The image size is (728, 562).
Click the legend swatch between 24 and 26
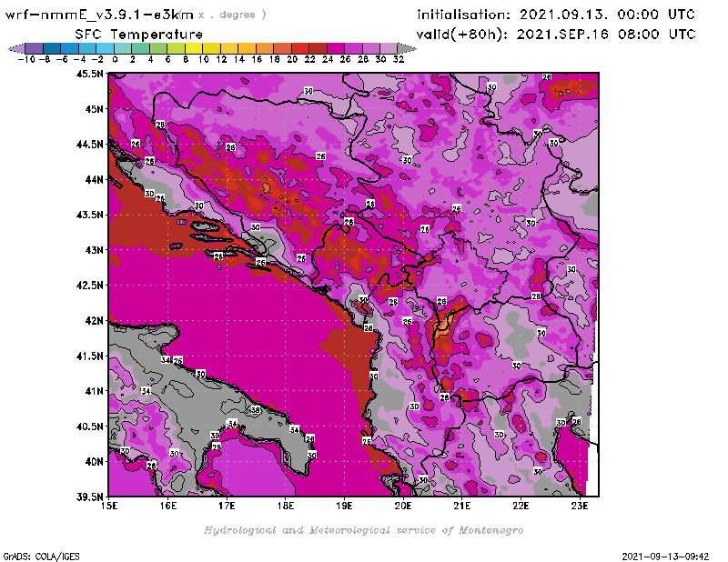tap(335, 48)
